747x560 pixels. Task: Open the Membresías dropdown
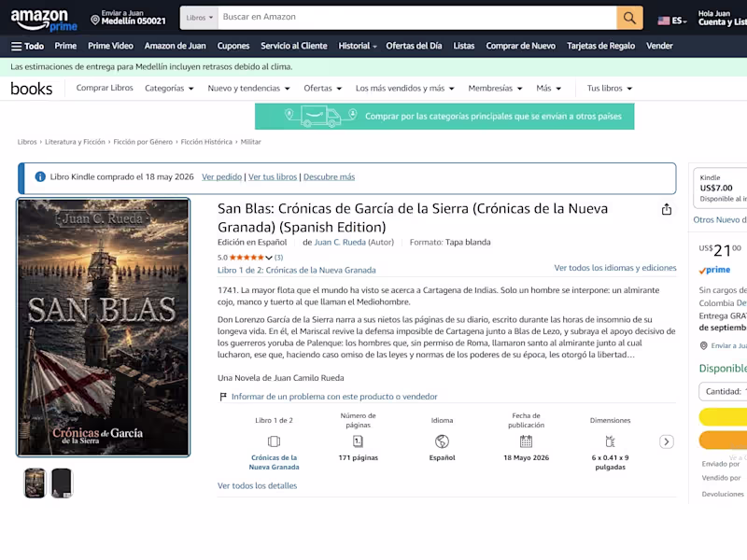(x=495, y=88)
